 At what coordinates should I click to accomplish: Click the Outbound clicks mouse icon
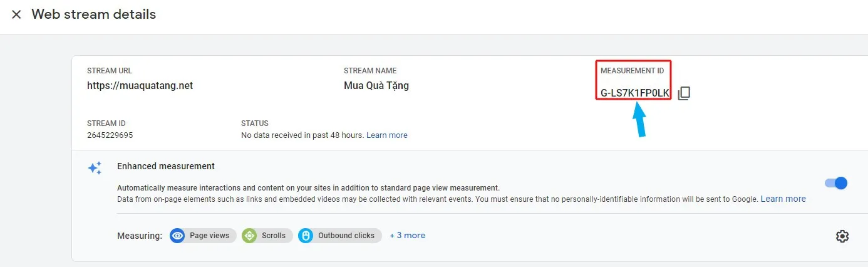point(306,236)
